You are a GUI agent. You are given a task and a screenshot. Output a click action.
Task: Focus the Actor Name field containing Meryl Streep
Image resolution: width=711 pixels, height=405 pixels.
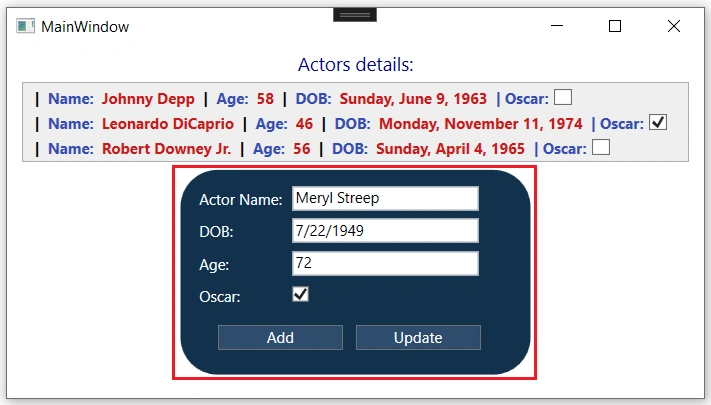click(385, 198)
